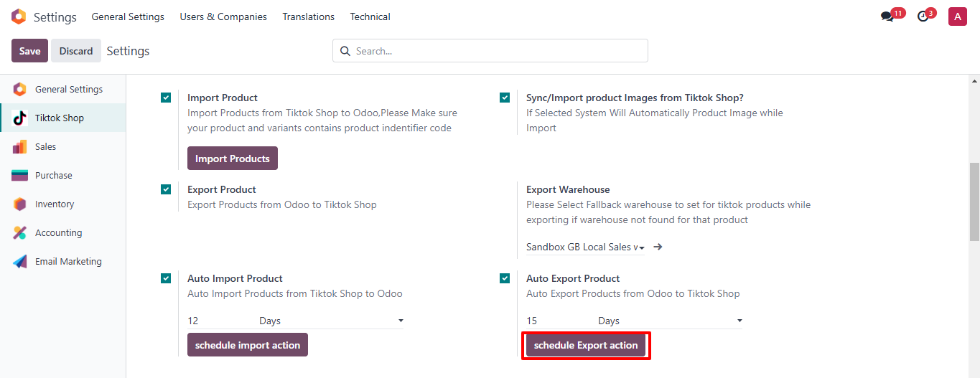
Task: Open the Technical menu
Action: 370,16
